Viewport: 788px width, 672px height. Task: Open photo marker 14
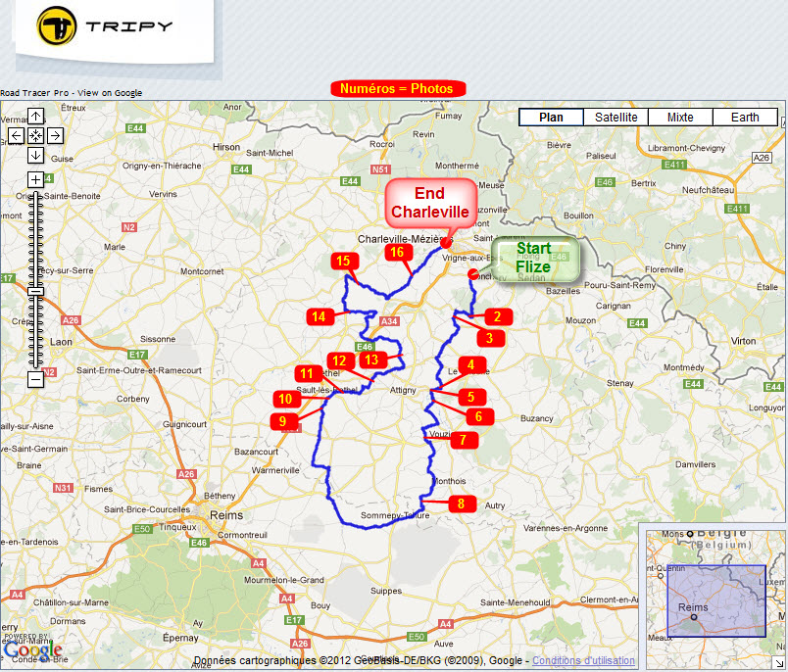[x=320, y=317]
